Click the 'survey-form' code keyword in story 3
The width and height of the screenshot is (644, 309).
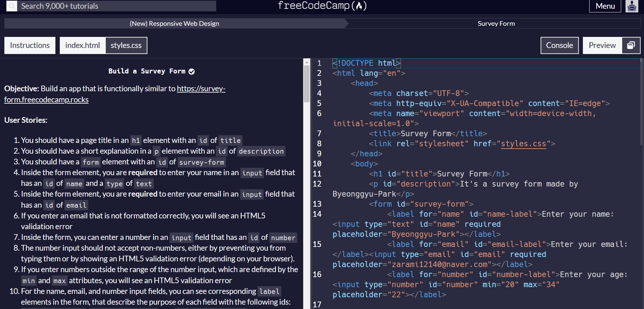click(201, 162)
